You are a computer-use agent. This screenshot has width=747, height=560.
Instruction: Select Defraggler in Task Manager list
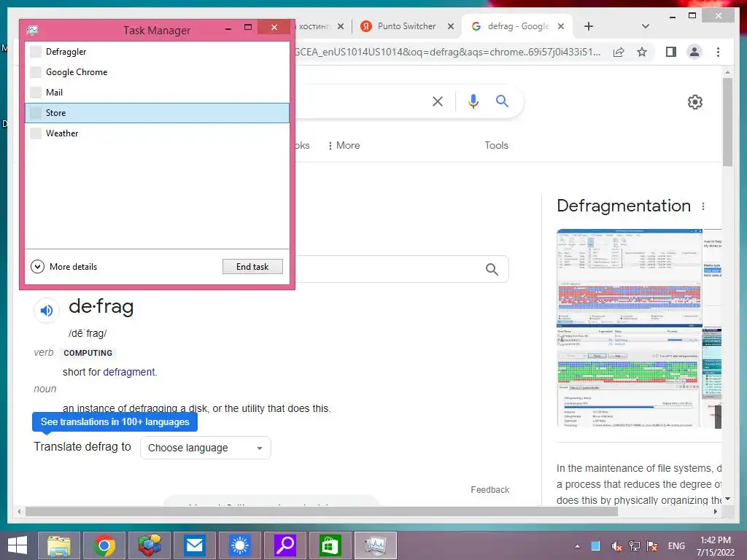point(157,52)
